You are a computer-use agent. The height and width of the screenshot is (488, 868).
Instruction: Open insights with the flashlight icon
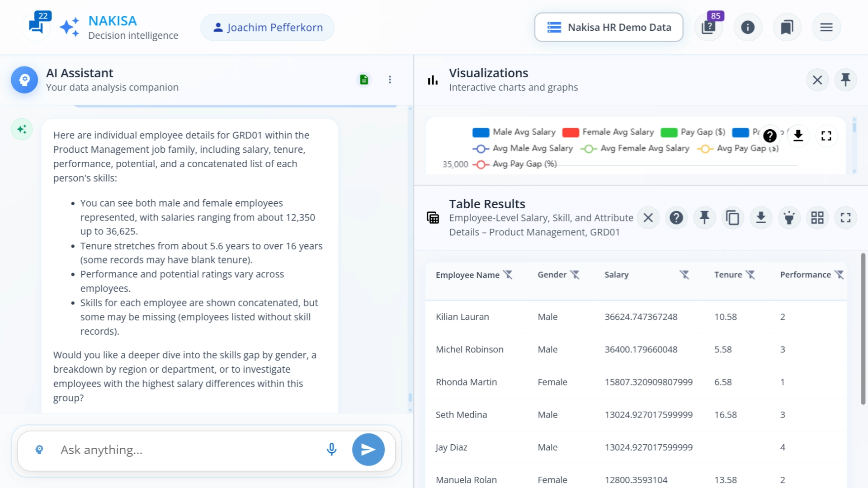[x=789, y=218]
